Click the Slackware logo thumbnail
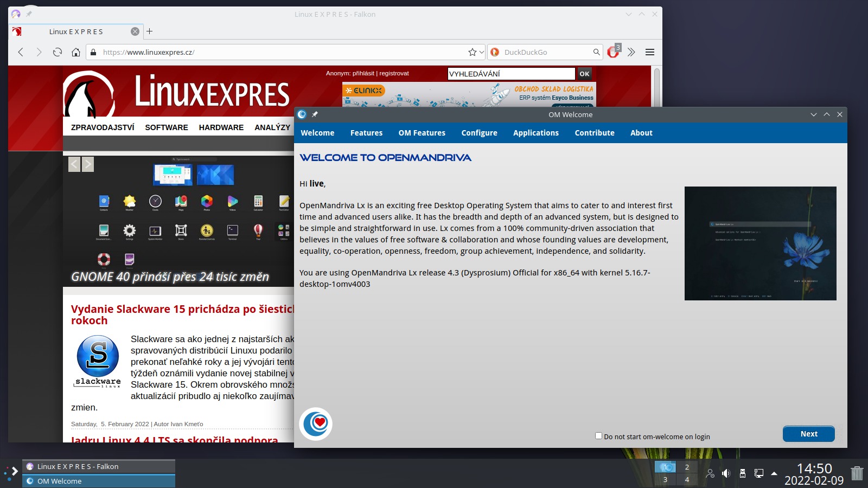 (98, 361)
